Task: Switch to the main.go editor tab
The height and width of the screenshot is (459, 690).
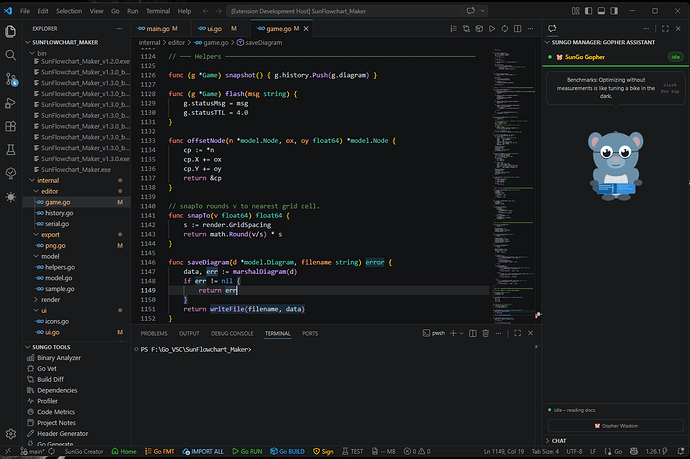Action: [158, 29]
